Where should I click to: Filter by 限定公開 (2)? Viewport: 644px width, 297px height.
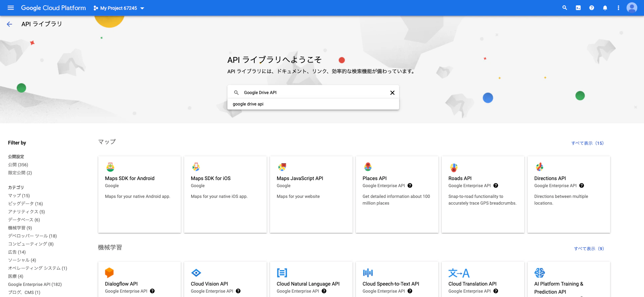[x=20, y=173]
